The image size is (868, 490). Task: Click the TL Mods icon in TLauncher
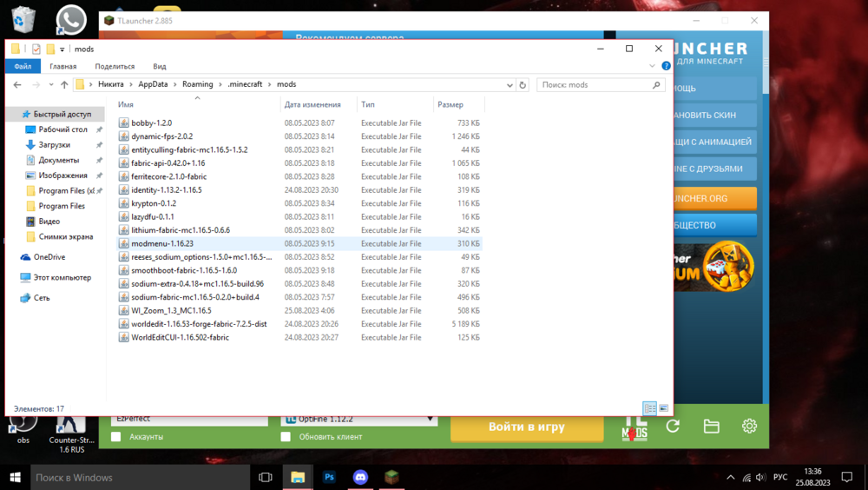click(x=635, y=429)
